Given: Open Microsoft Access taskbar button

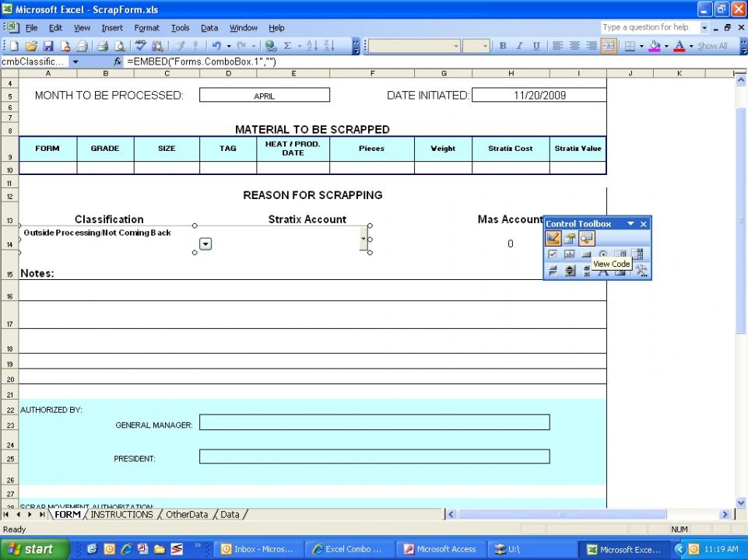Looking at the screenshot, I should [x=441, y=549].
